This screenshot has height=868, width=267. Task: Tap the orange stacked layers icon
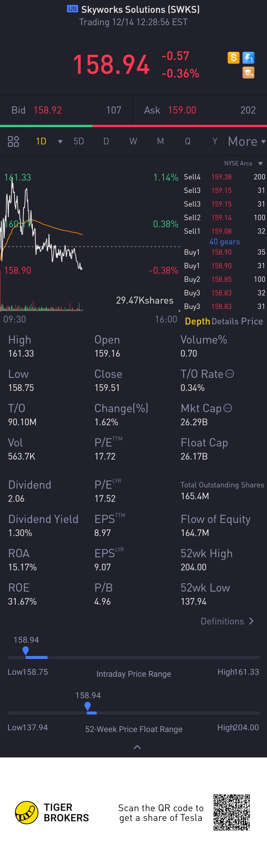tap(248, 73)
